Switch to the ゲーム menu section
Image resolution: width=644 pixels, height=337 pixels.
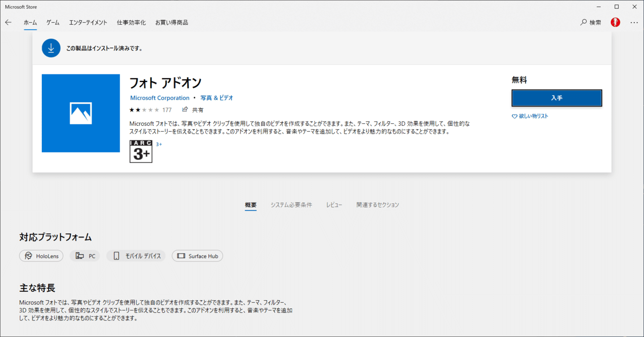point(52,22)
